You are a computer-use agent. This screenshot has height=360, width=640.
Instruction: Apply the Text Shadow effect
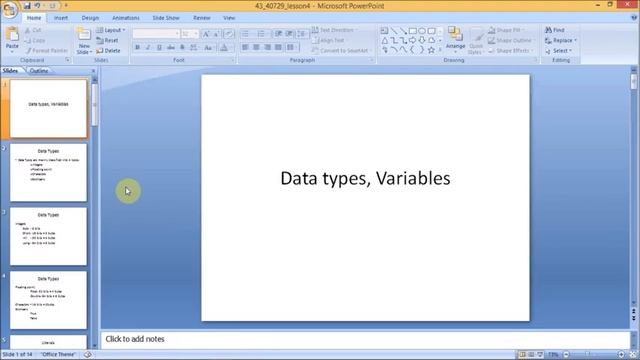click(x=182, y=48)
